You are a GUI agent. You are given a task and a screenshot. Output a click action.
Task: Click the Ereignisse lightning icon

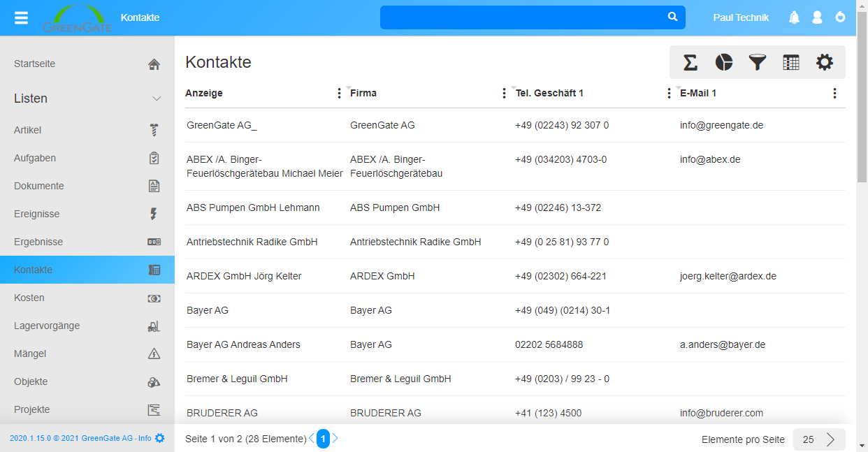154,214
